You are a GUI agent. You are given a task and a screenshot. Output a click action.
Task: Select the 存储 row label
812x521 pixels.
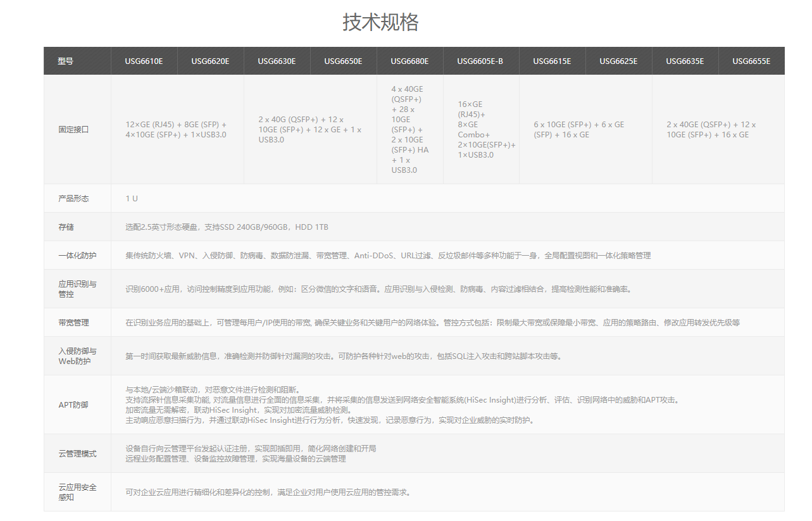[x=66, y=227]
